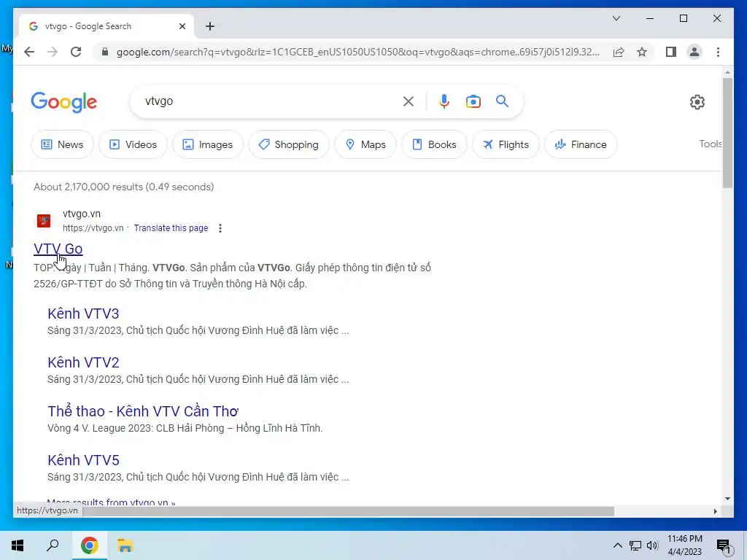Click the Chrome taskbar icon
The image size is (747, 560).
tap(89, 545)
